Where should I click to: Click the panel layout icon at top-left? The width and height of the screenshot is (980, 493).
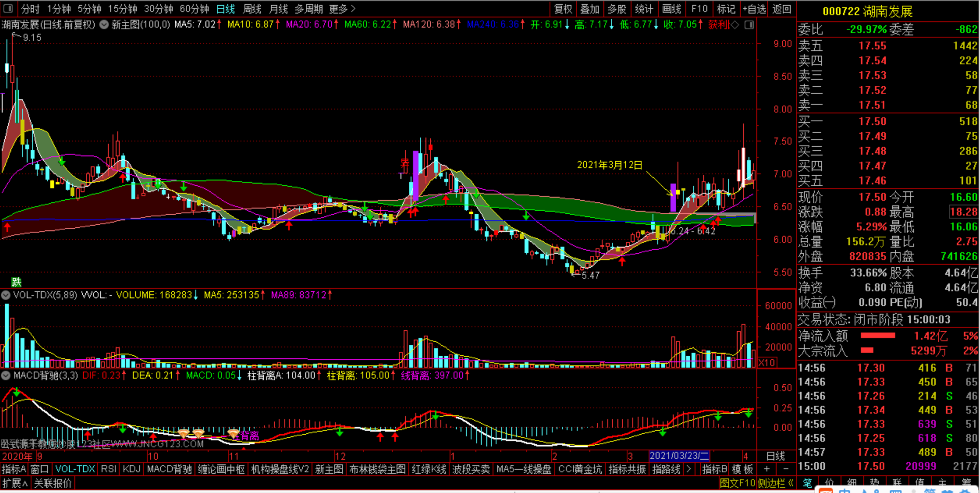pyautogui.click(x=8, y=9)
